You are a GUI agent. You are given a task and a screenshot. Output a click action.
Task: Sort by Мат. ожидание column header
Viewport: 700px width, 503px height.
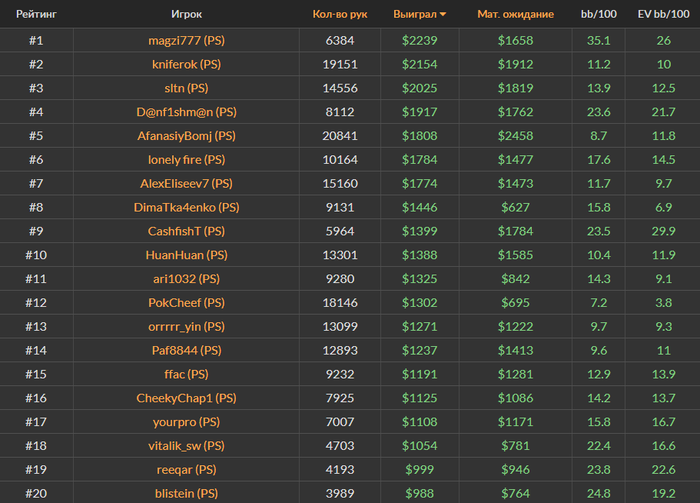[x=515, y=14]
